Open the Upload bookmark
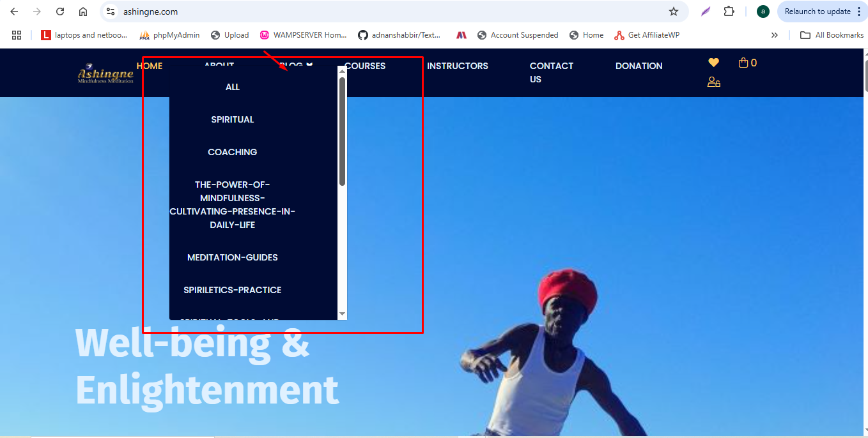868x438 pixels. (230, 35)
